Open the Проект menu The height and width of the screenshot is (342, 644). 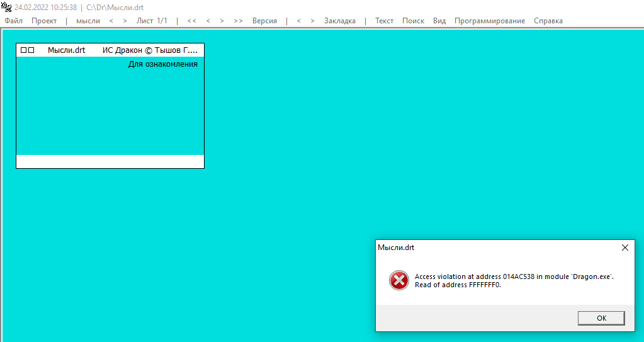click(44, 21)
